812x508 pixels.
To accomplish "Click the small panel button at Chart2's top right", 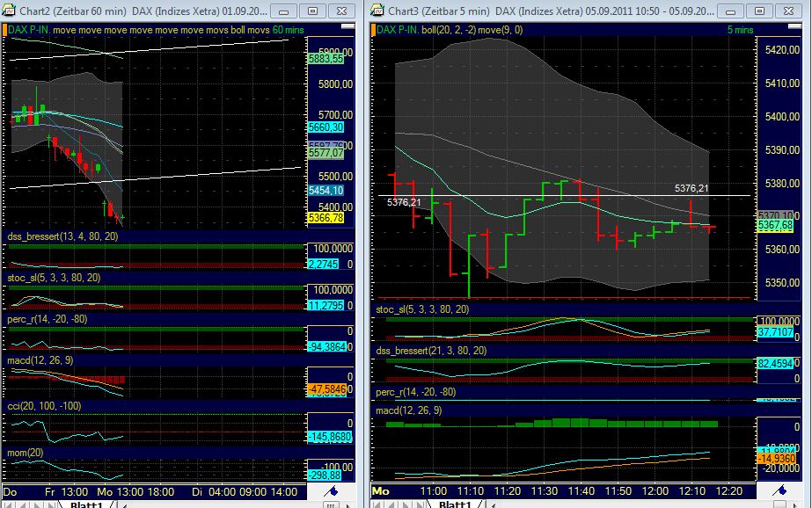I will click(348, 26).
